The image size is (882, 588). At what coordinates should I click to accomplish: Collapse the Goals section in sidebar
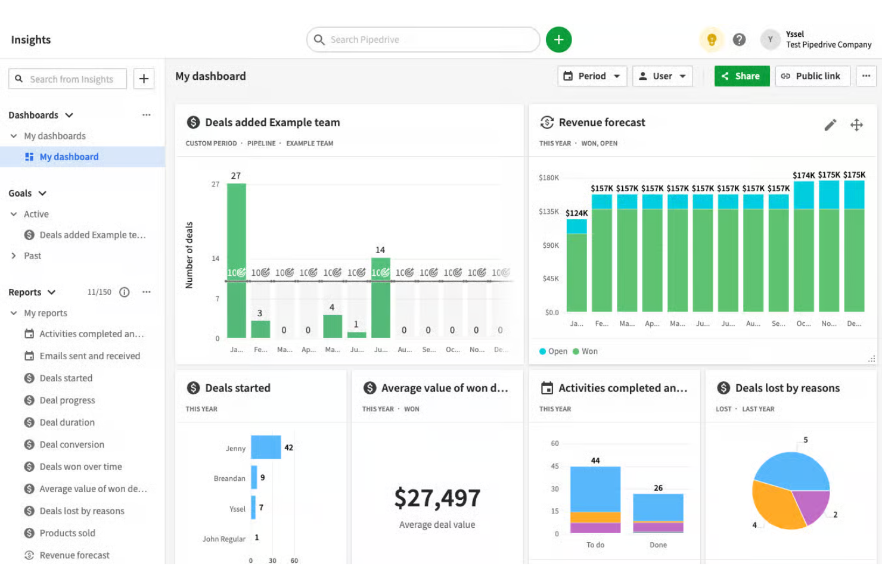41,193
